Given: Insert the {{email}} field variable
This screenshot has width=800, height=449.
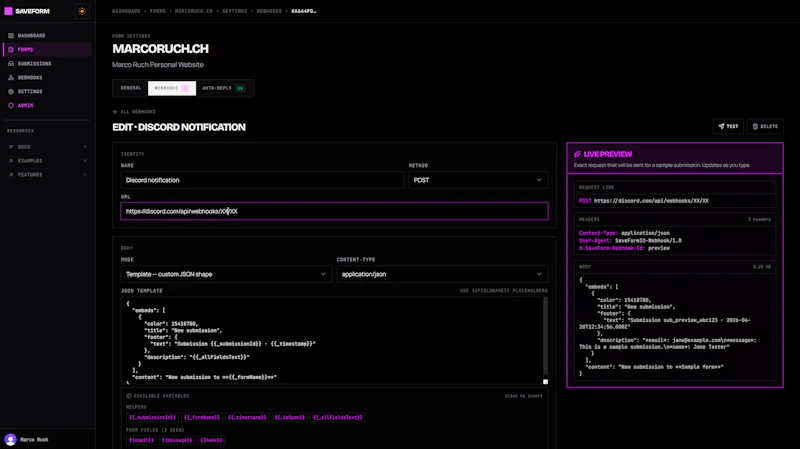Looking at the screenshot, I should 141,440.
